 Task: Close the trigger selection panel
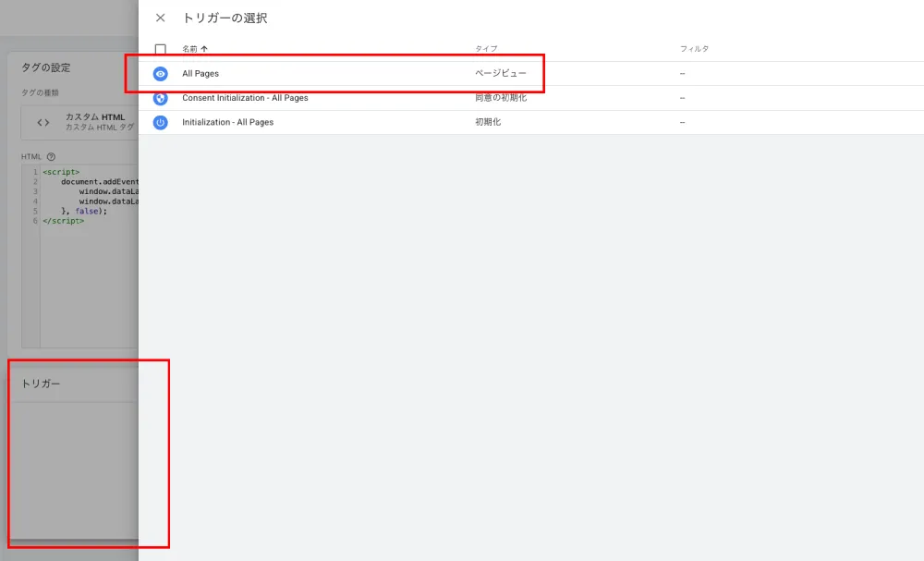click(x=160, y=18)
